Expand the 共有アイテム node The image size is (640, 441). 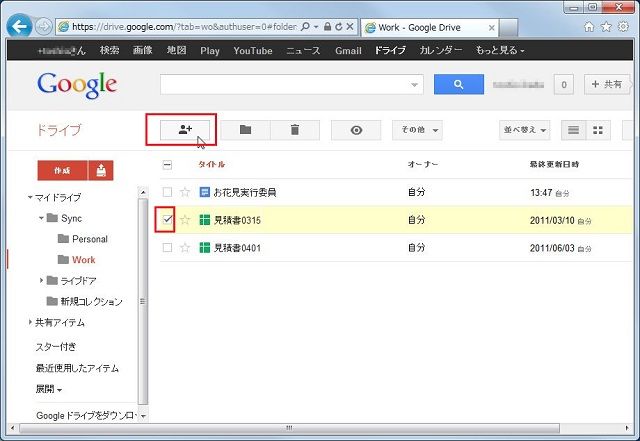tap(30, 322)
